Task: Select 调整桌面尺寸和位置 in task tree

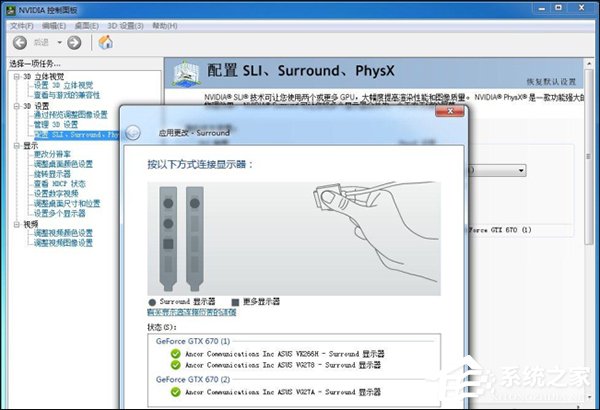Action: click(x=67, y=204)
